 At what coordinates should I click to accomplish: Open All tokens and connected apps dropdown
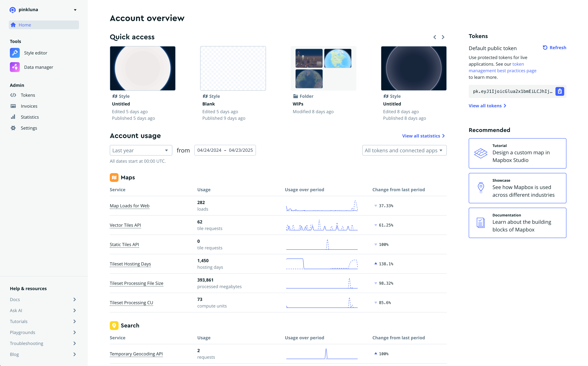(404, 150)
